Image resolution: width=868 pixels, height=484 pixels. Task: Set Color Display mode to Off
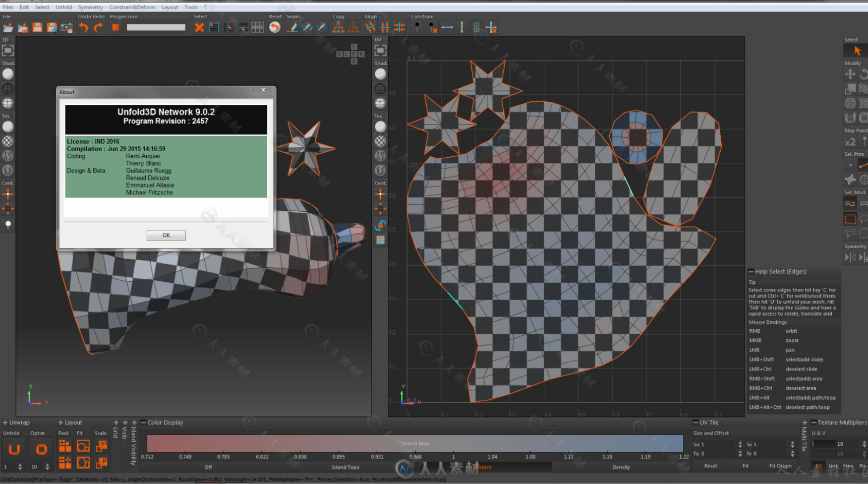click(208, 467)
